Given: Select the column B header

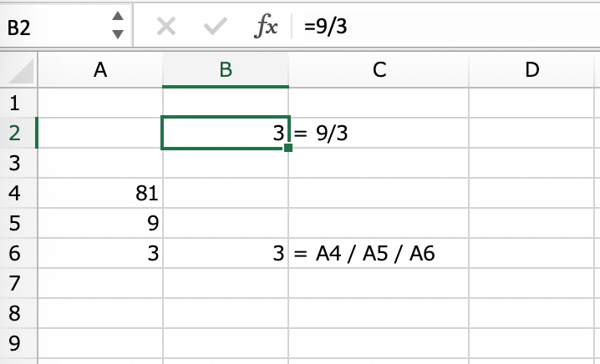Looking at the screenshot, I should click(x=226, y=70).
